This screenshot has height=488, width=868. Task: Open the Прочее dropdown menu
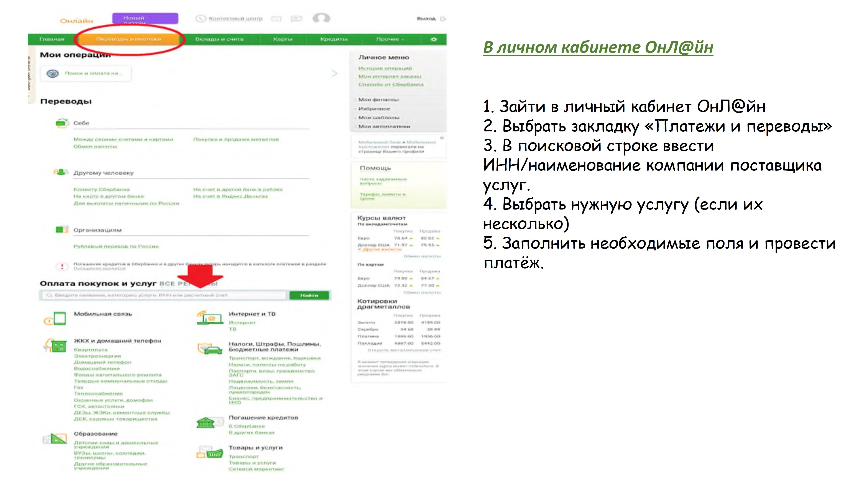(390, 39)
